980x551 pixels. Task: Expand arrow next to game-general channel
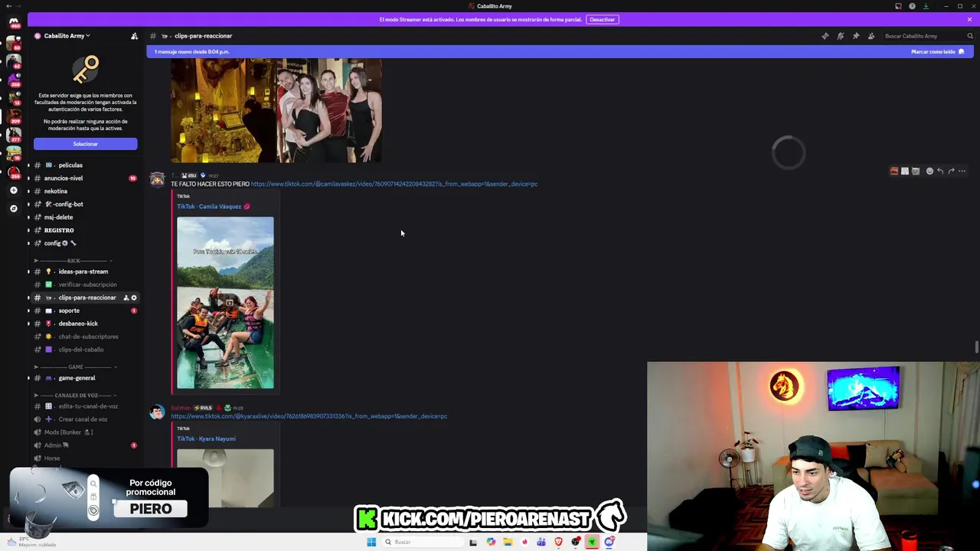tap(28, 378)
